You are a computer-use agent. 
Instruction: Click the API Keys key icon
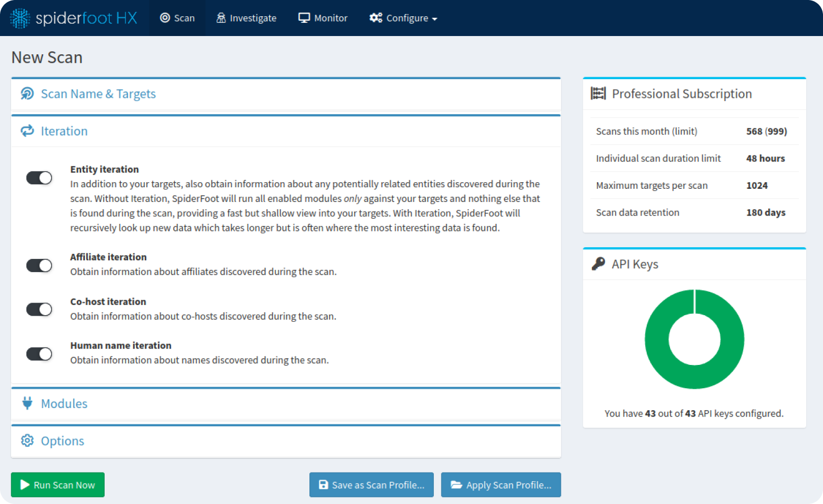point(598,264)
